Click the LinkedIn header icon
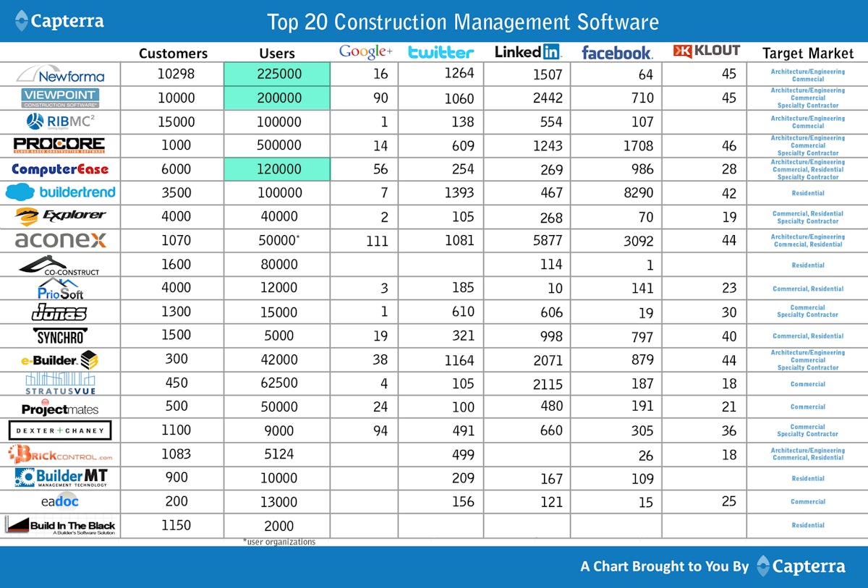The image size is (868, 588). [527, 51]
